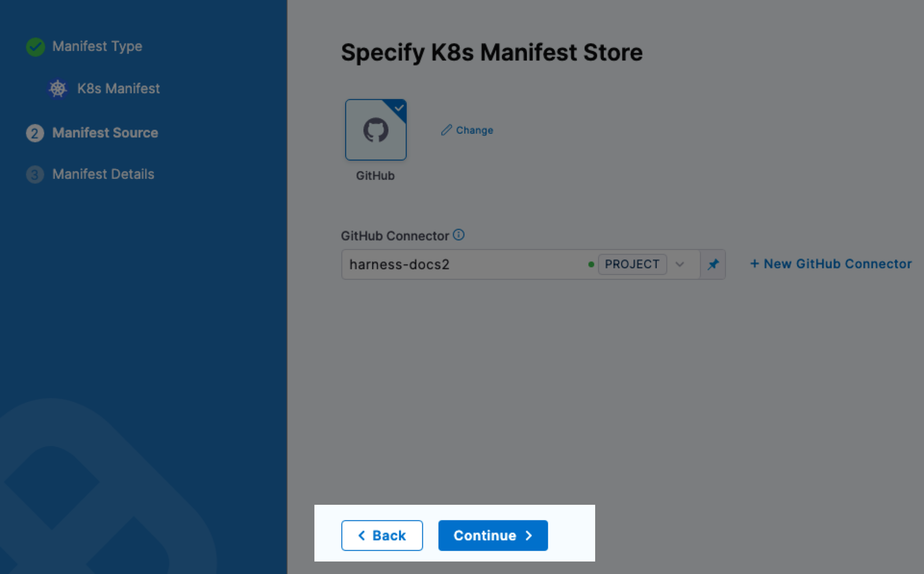Screen dimensions: 924x574
Task: Click the step 2 Manifest Source number icon
Action: point(35,133)
